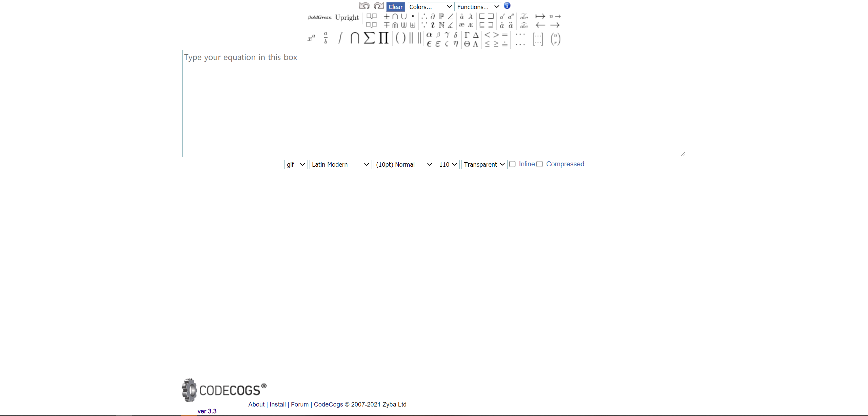Open the Colors dropdown

(430, 7)
